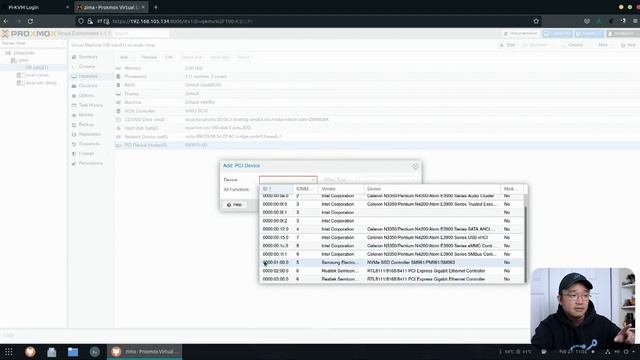Reload the page in the browser

(30, 21)
